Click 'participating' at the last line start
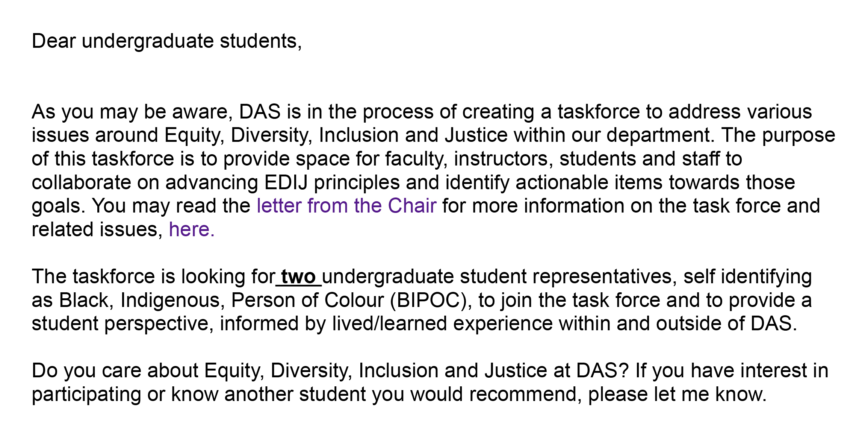This screenshot has height=439, width=868. tap(86, 395)
